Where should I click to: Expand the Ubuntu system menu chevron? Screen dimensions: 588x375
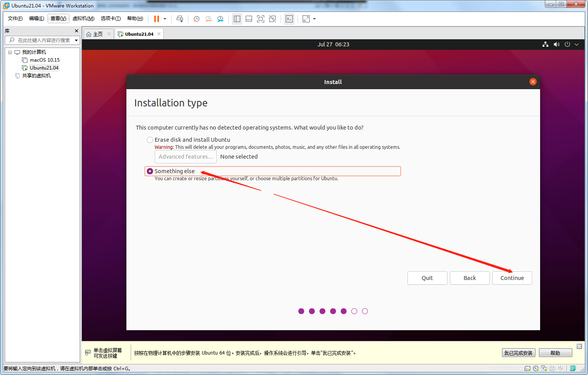click(577, 44)
